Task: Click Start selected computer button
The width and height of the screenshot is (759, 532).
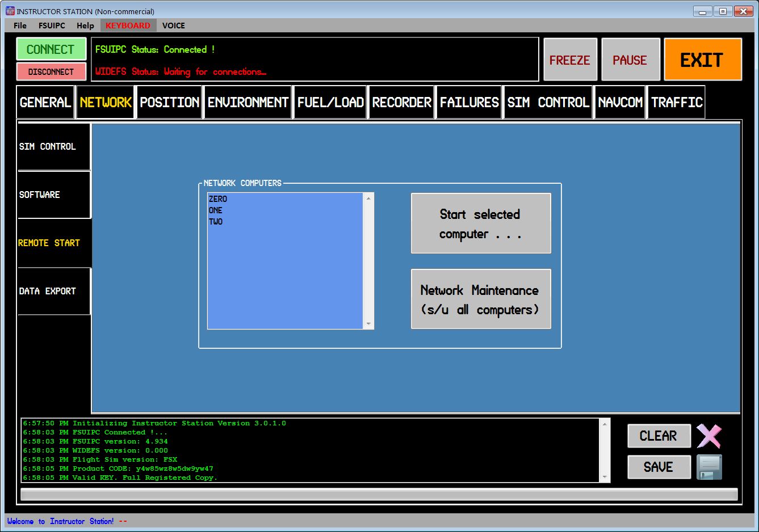Action: 481,223
